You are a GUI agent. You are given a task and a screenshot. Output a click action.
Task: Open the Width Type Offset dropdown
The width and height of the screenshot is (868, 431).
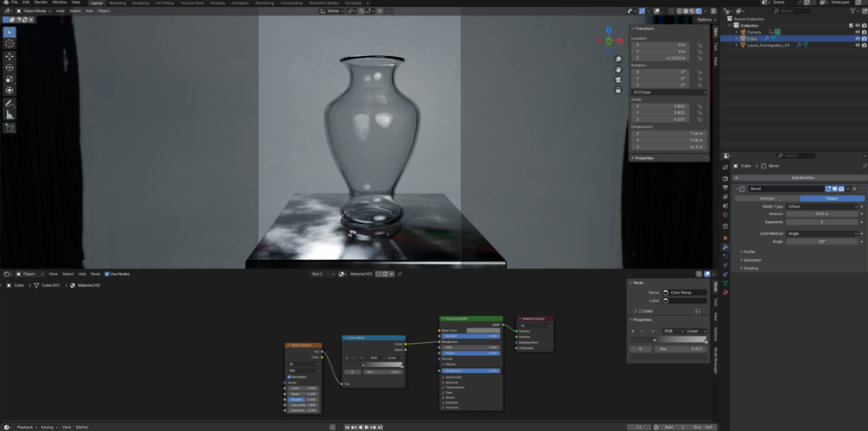click(822, 206)
